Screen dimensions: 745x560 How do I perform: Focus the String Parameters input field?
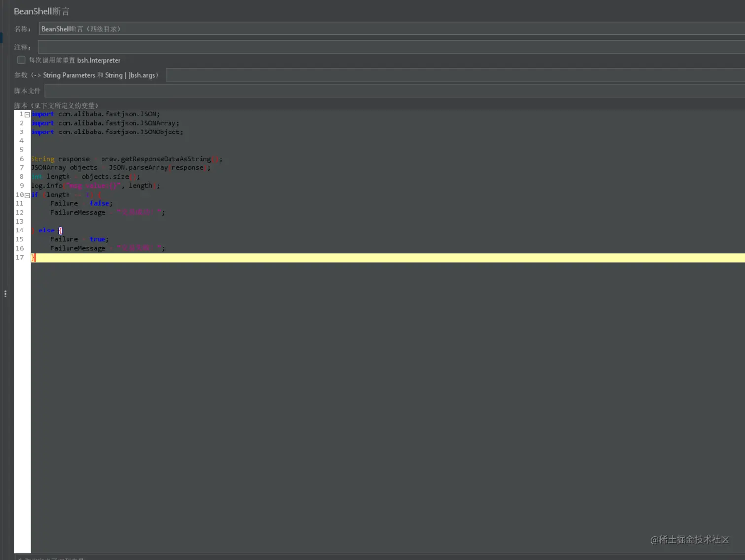tap(455, 75)
